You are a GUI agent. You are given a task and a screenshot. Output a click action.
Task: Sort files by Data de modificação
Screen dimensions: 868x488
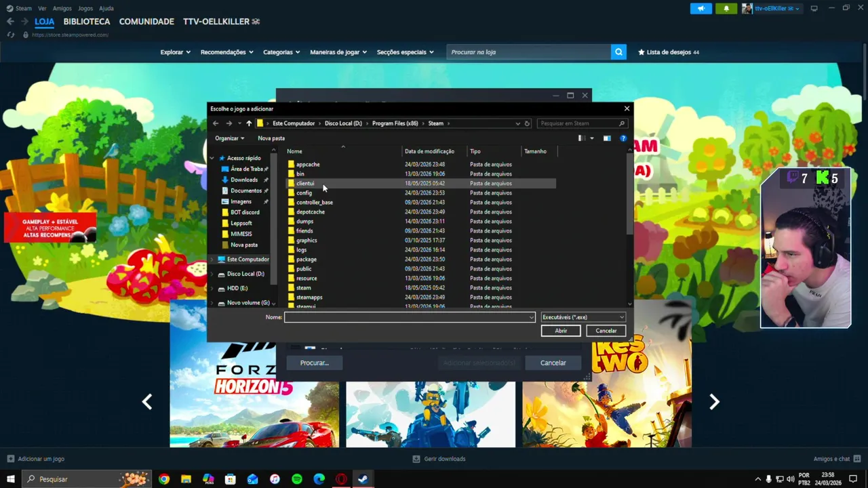click(434, 151)
